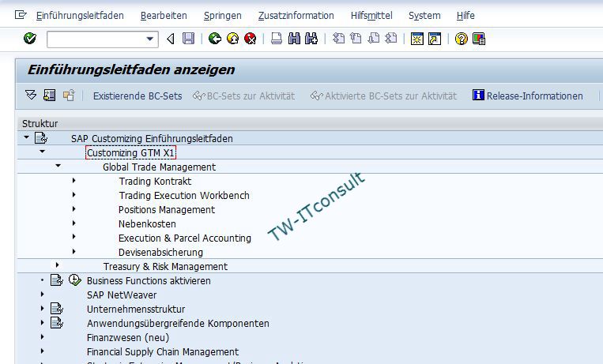Click the Generate Shortcut icon

pos(435,39)
